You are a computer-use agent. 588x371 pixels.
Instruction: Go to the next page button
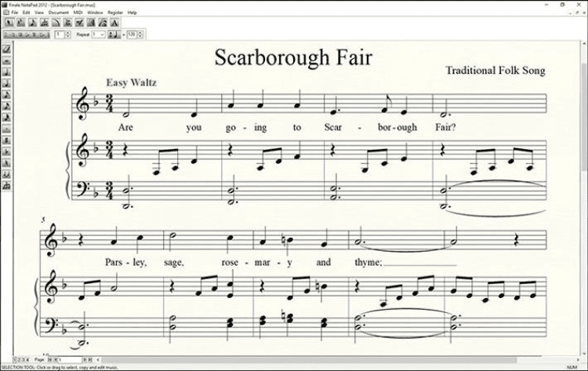(x=85, y=360)
